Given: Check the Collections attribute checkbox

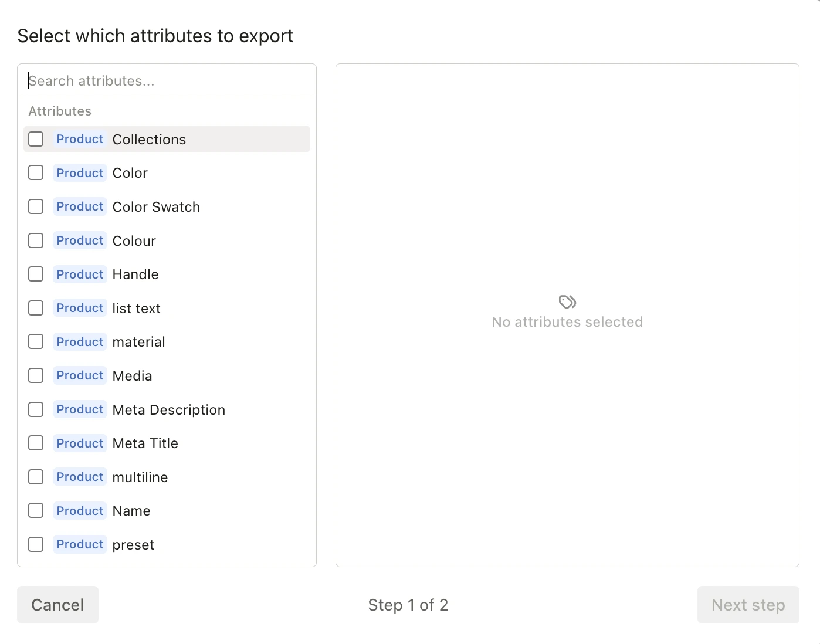Looking at the screenshot, I should click(36, 139).
